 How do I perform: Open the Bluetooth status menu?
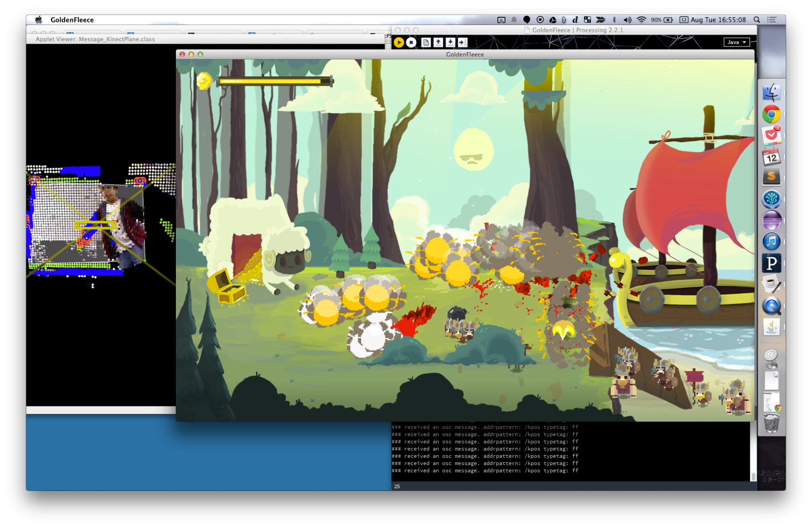[614, 20]
